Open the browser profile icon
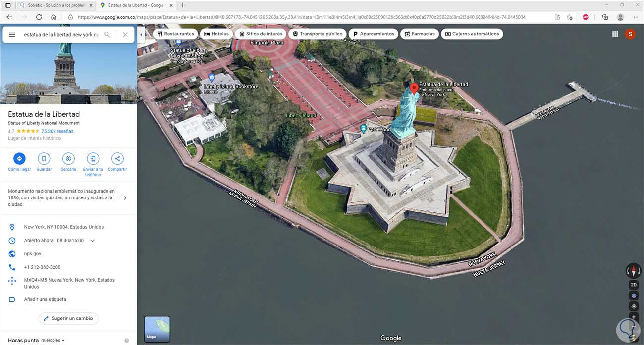Viewport: 644px width, 345px height. point(620,17)
